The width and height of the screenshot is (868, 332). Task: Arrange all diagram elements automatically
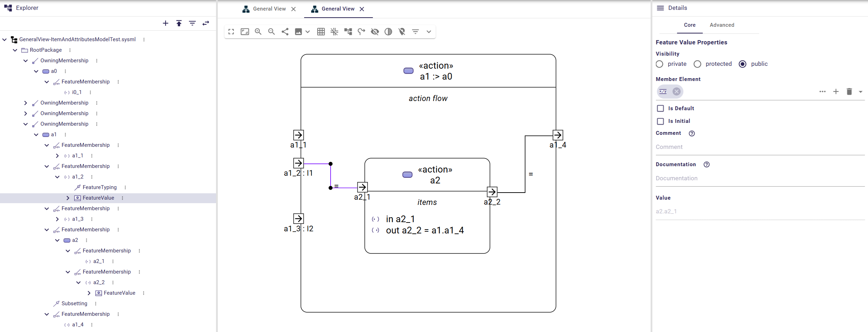[x=348, y=32]
